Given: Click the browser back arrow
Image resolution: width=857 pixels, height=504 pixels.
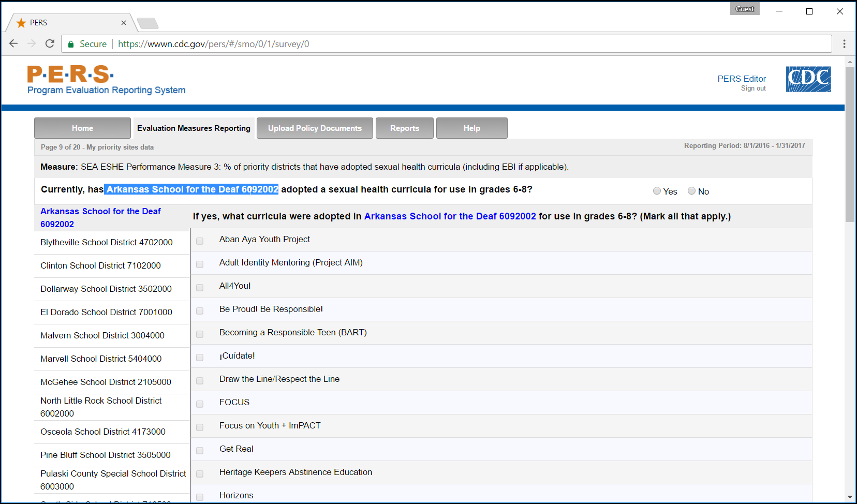Looking at the screenshot, I should click(13, 43).
